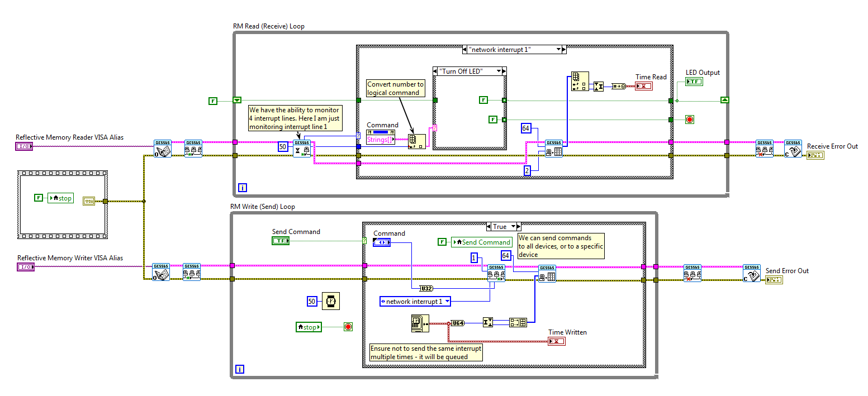This screenshot has height=396, width=868.
Task: Select the stop global variable inside the flat sequence
Action: pyautogui.click(x=61, y=198)
